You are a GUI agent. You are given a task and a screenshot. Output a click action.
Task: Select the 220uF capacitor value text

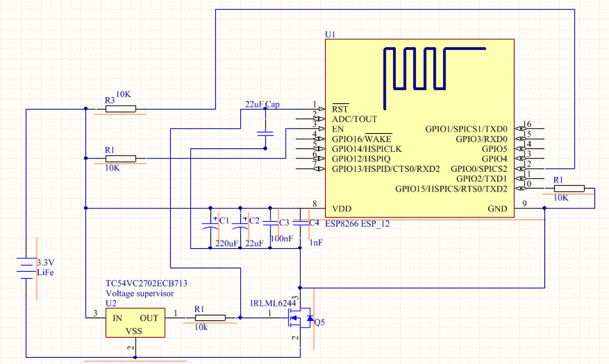coord(227,243)
